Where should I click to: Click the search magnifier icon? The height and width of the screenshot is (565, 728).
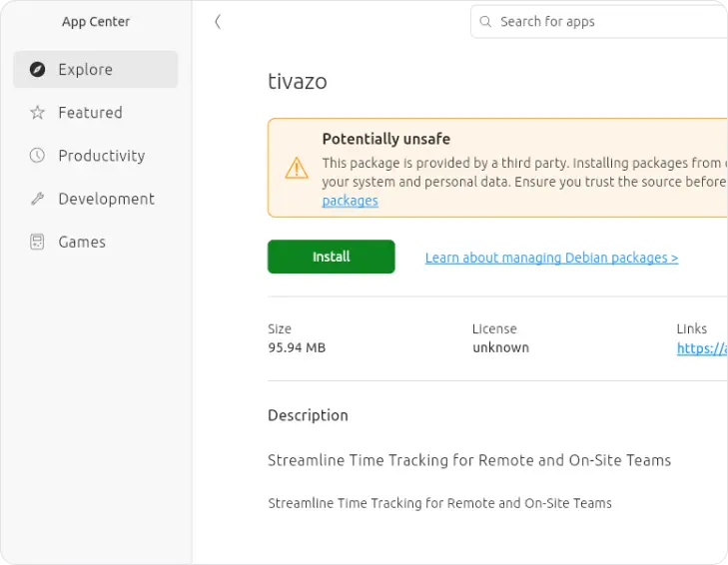(485, 21)
